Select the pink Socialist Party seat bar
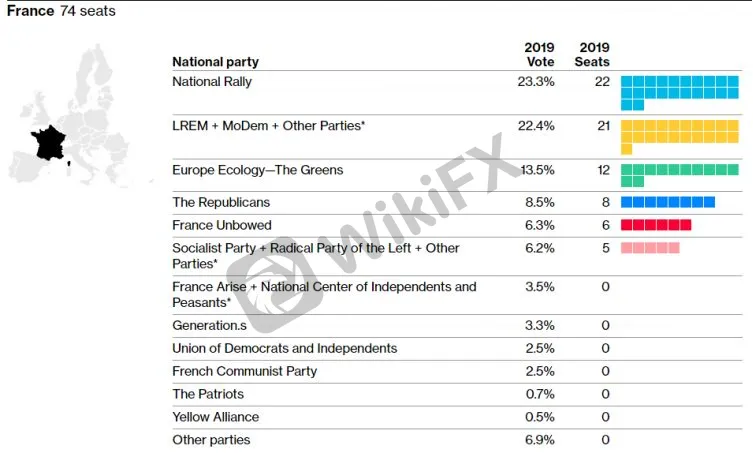The height and width of the screenshot is (453, 753). (650, 247)
